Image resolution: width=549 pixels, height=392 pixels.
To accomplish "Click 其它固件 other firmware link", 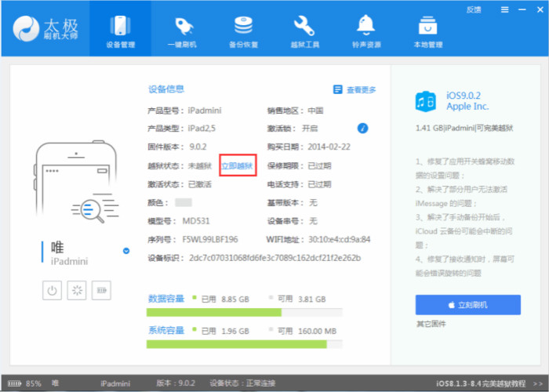I will [x=431, y=324].
